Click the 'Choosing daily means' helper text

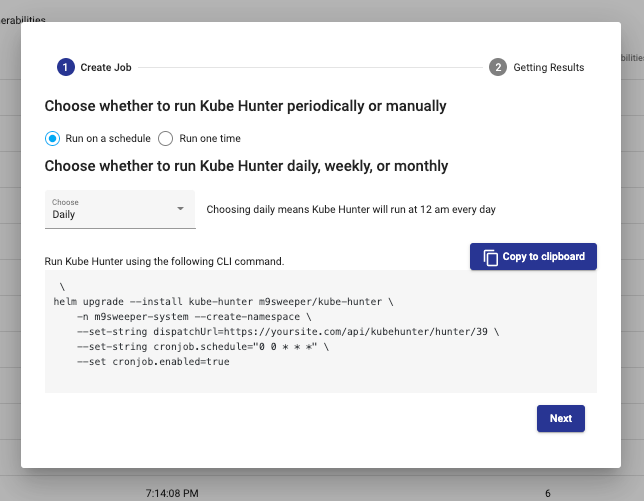[x=350, y=210]
